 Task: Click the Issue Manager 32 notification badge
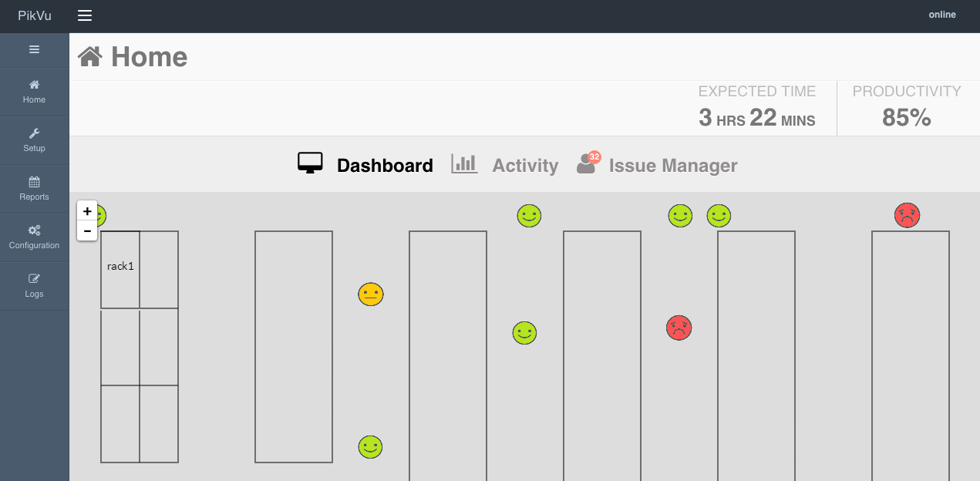coord(594,157)
